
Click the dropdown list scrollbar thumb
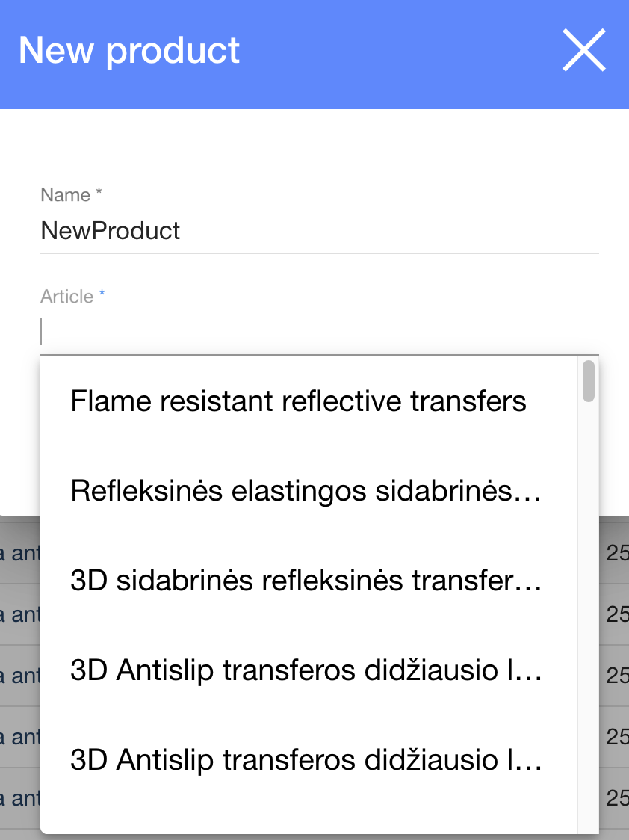click(x=589, y=381)
